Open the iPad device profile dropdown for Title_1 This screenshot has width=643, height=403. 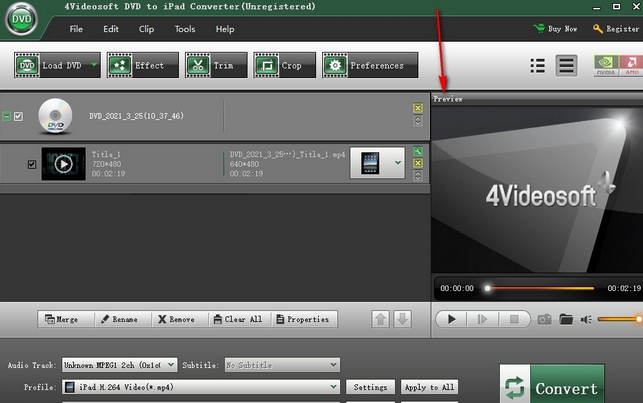(x=377, y=163)
